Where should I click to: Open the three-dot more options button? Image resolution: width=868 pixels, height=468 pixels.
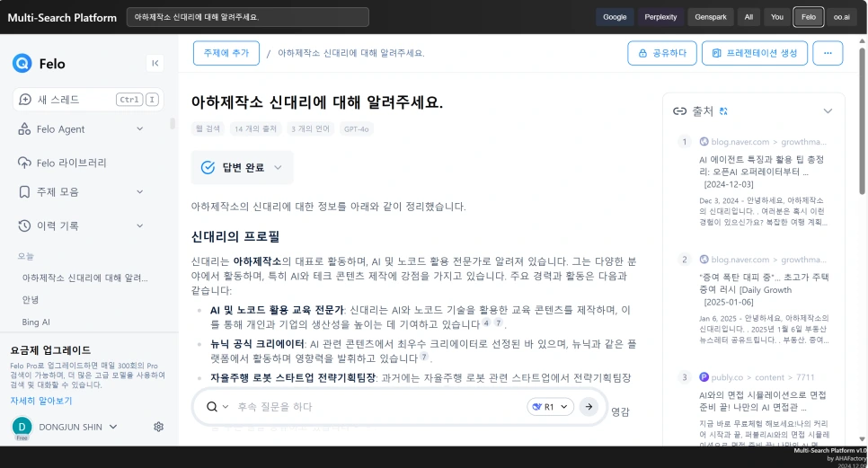[828, 53]
